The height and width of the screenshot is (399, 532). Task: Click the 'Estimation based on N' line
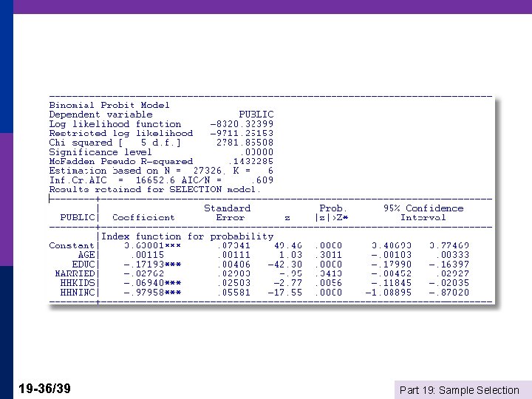[x=161, y=171]
